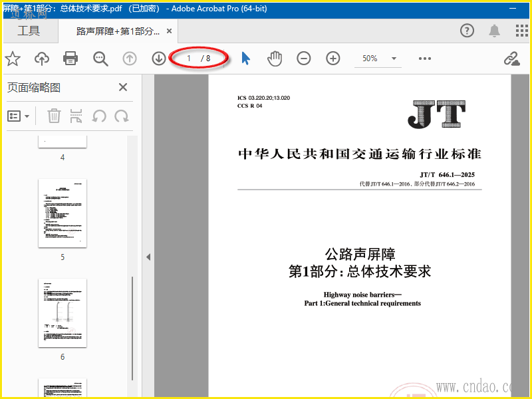Go to the previous page
The height and width of the screenshot is (399, 532).
(x=129, y=59)
